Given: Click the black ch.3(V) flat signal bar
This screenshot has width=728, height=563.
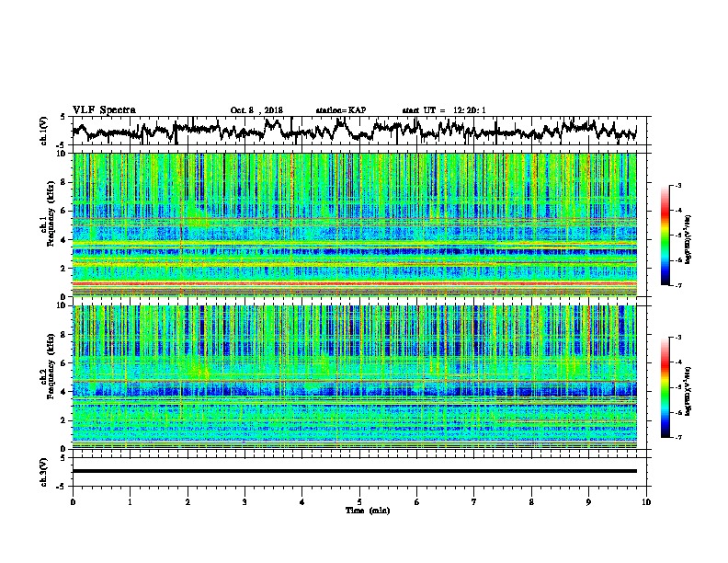Looking at the screenshot, I should (355, 471).
